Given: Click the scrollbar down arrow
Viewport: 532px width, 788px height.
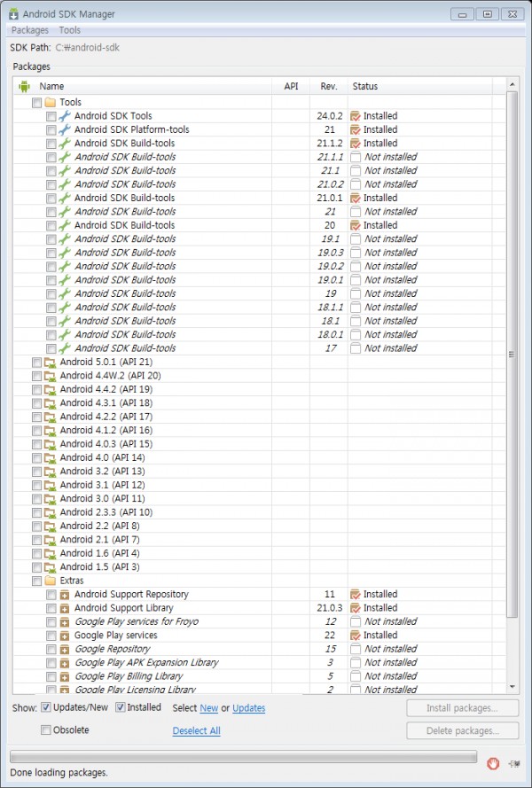Looking at the screenshot, I should pyautogui.click(x=512, y=687).
